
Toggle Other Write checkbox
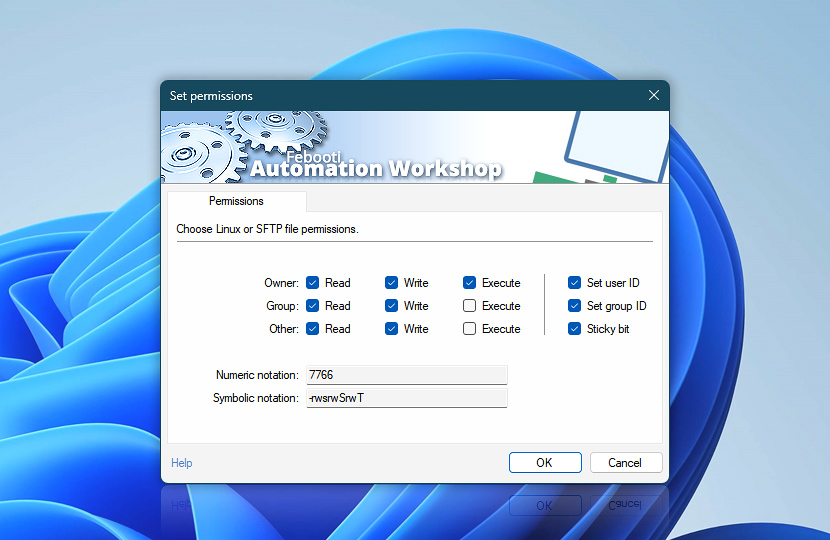click(x=391, y=329)
